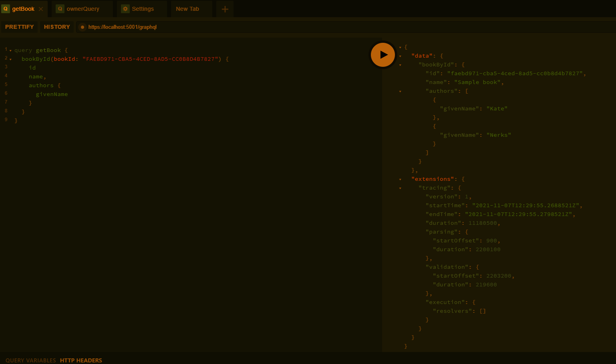
Task: Click "Kate" value in response
Action: tap(497, 108)
